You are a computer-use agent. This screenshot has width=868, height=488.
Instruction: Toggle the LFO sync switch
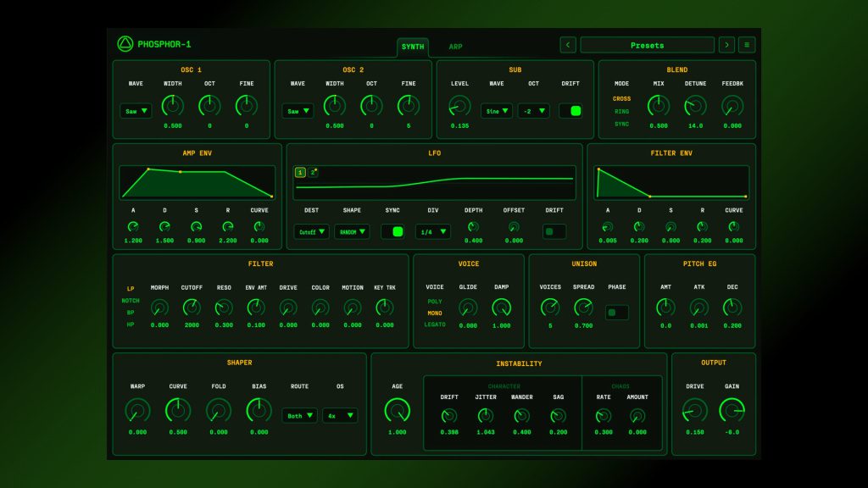[392, 231]
